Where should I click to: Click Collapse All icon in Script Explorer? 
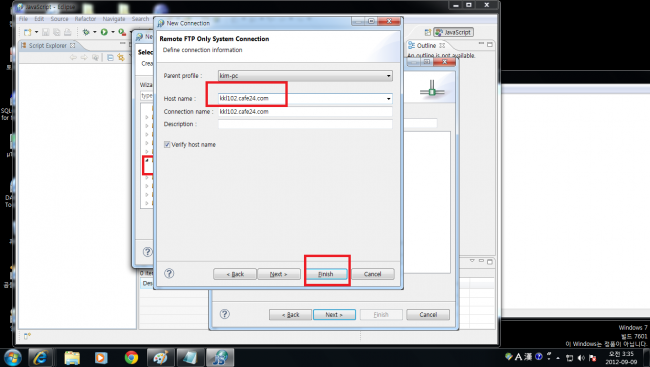coord(110,58)
